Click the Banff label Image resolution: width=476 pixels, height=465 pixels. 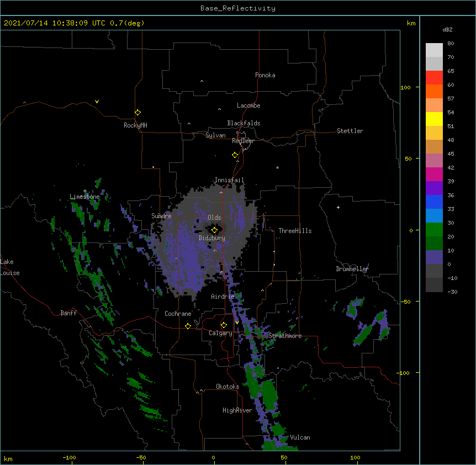68,313
